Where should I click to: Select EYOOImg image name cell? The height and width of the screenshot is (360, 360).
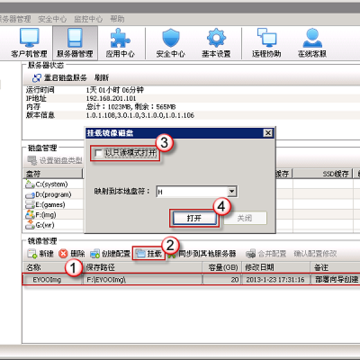coord(47,280)
